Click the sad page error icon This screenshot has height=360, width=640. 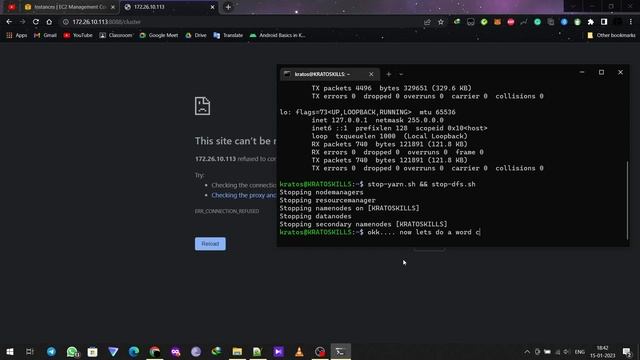click(x=202, y=106)
